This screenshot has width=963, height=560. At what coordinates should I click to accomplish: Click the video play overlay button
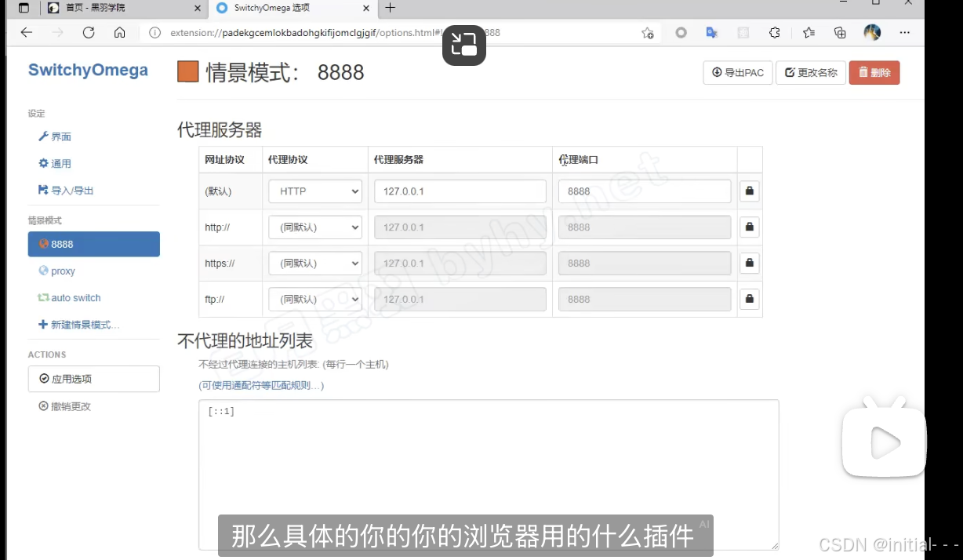click(x=884, y=443)
